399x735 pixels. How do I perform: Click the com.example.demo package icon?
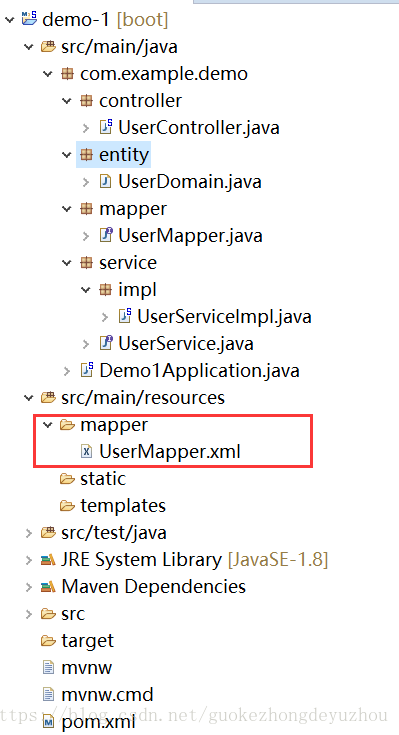68,74
